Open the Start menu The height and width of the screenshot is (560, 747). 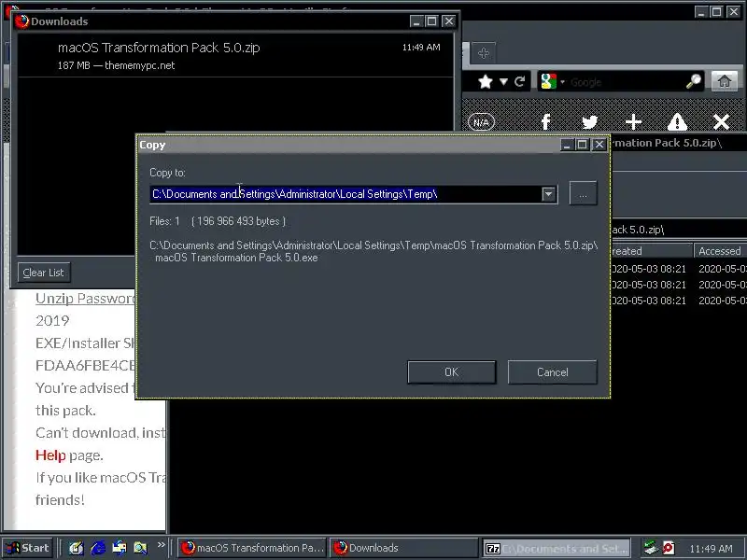[x=28, y=548]
